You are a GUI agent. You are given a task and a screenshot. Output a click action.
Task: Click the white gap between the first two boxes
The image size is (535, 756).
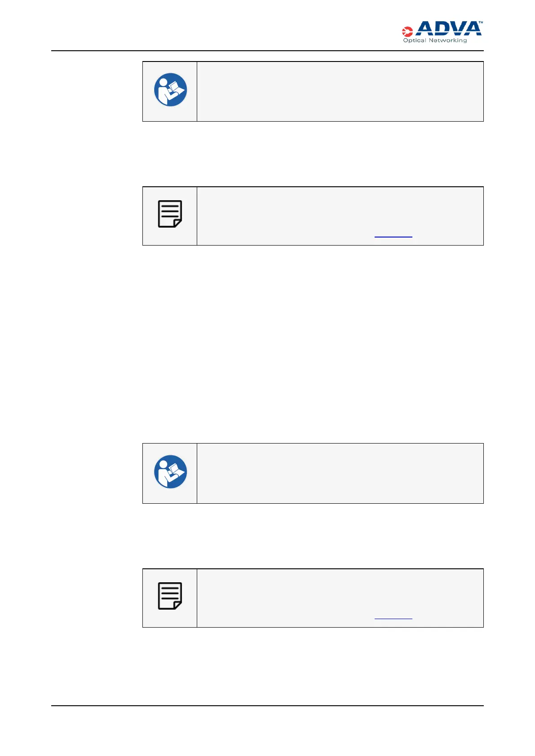(313, 154)
